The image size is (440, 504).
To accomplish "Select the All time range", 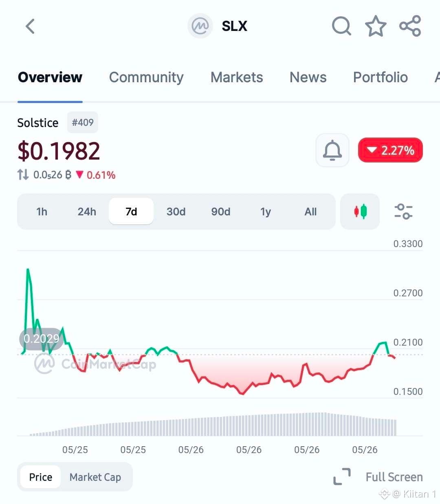I will 310,212.
